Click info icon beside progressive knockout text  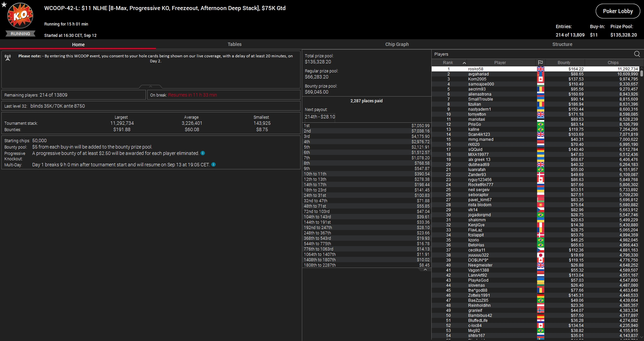(x=203, y=153)
